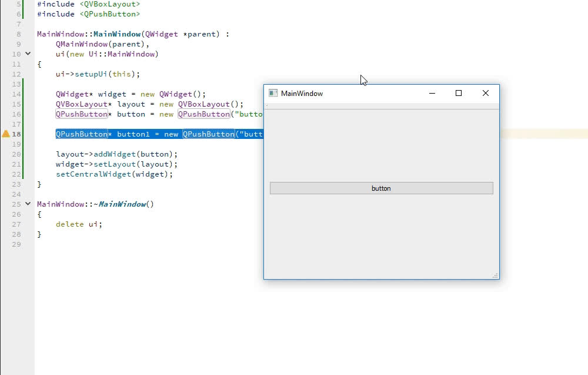Close the running MainWindow application

tap(486, 93)
